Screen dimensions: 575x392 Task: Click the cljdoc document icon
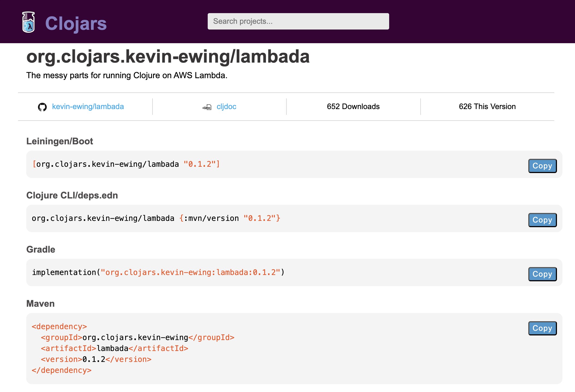pos(207,107)
